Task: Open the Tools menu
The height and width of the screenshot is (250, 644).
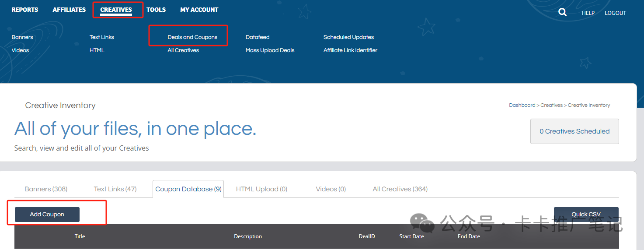Action: point(156,10)
